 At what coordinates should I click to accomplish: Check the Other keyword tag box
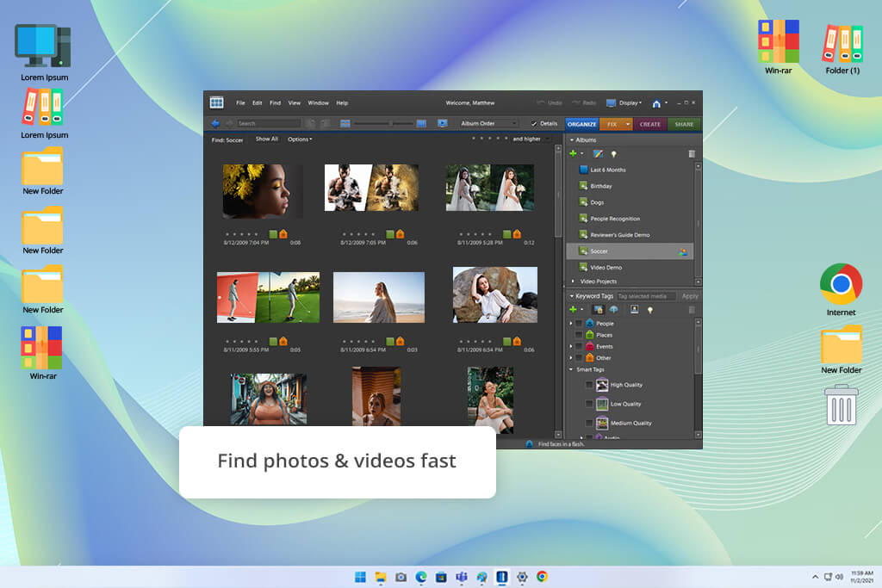click(579, 357)
